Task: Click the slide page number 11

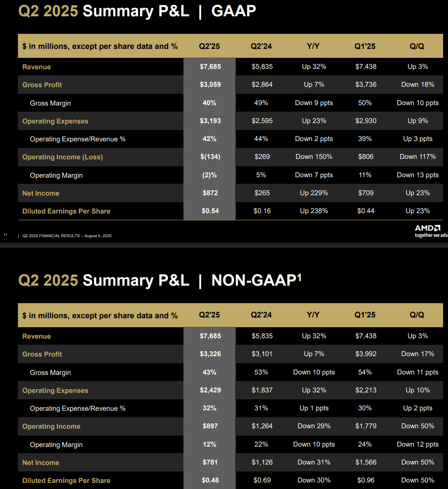Action: click(x=5, y=235)
